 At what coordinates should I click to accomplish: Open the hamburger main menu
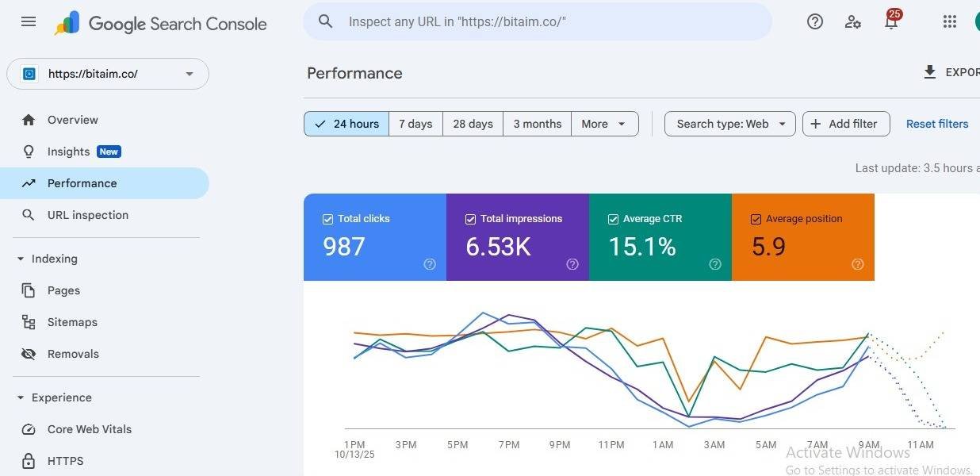tap(29, 22)
